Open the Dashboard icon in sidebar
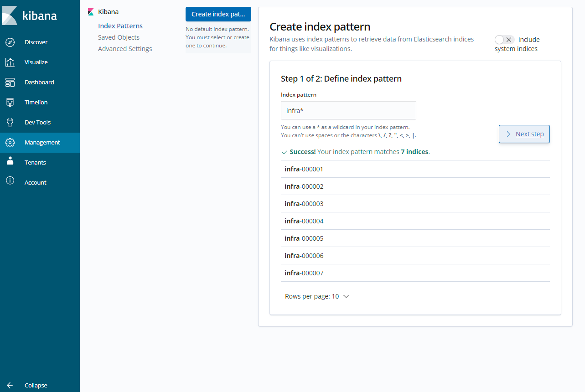 [10, 83]
